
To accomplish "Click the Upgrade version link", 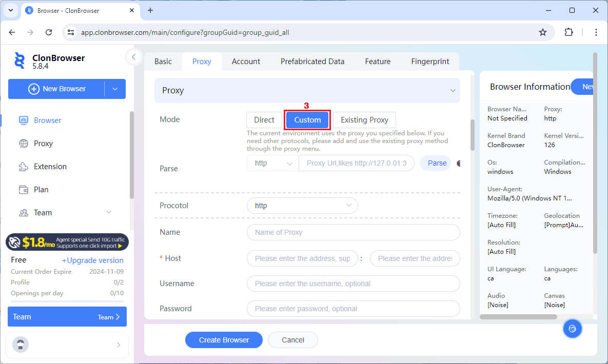I will pyautogui.click(x=93, y=260).
